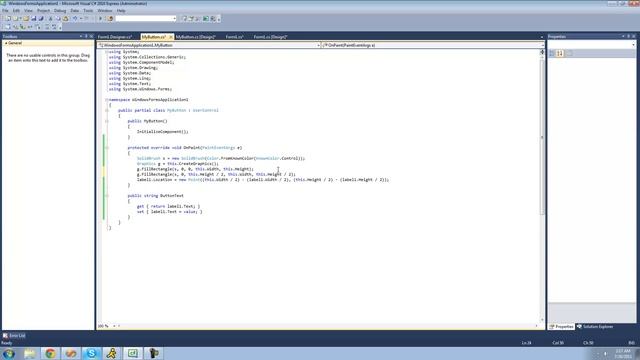Click the 'public string ButtonText' line
640x360 pixels.
[x=156, y=196]
